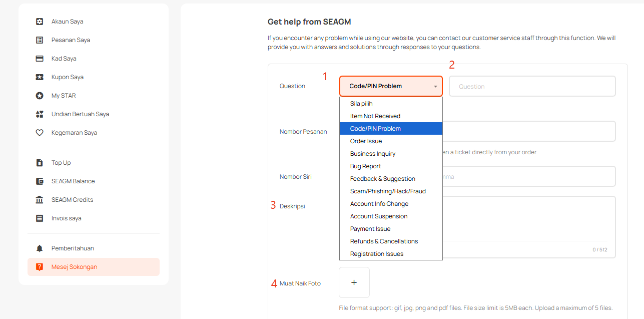Click the Pemberitahuan bell icon
The width and height of the screenshot is (644, 319).
pyautogui.click(x=40, y=248)
